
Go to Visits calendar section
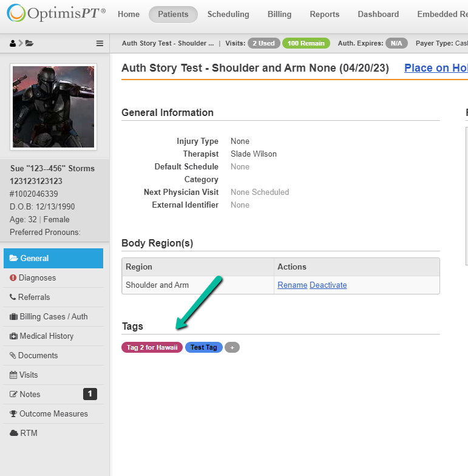[x=29, y=375]
